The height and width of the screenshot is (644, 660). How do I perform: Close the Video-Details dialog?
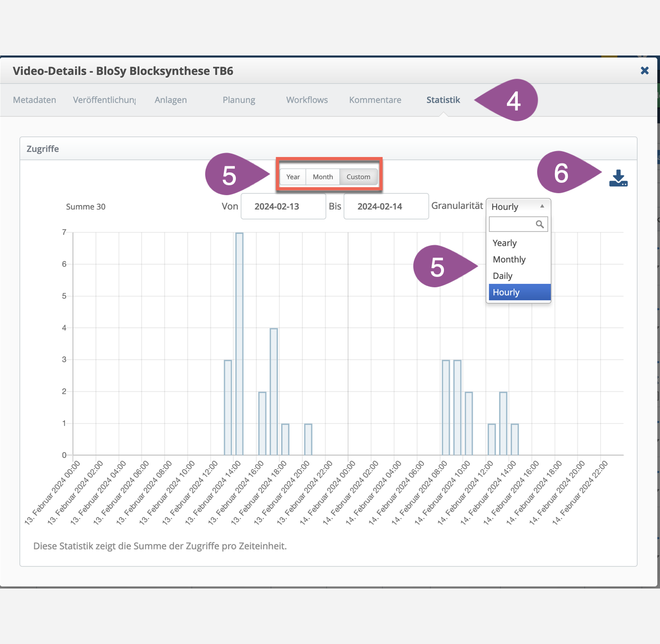coord(645,71)
